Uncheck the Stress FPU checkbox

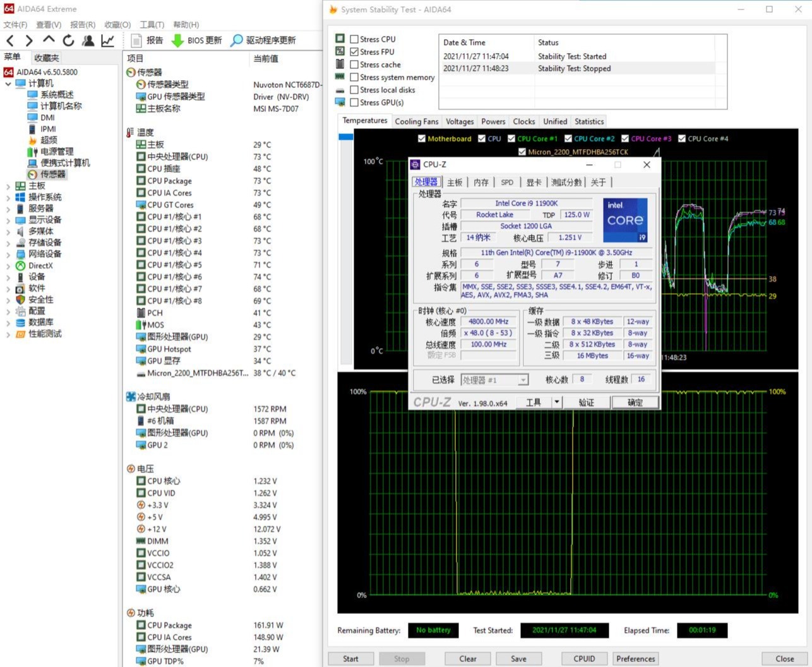click(354, 52)
